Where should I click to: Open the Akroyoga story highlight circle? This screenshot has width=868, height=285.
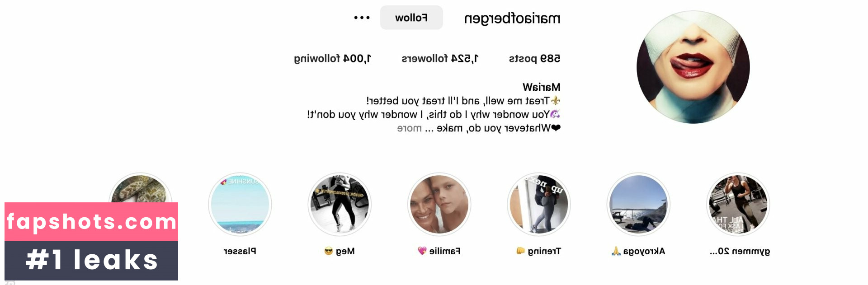click(638, 205)
